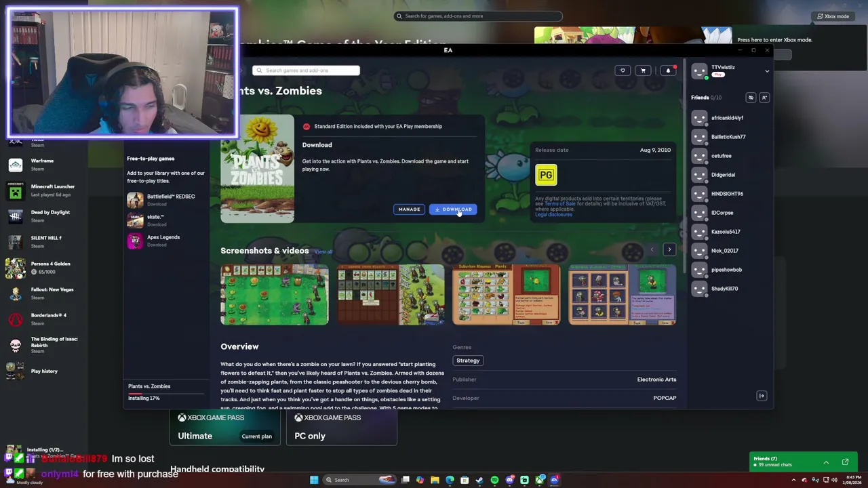Open Borderlands 4 in sidebar
The width and height of the screenshot is (868, 488).
click(44, 319)
